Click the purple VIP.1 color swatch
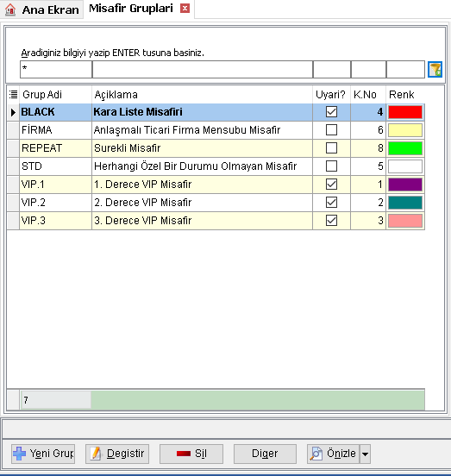Screen dimensions: 451x476 405,185
